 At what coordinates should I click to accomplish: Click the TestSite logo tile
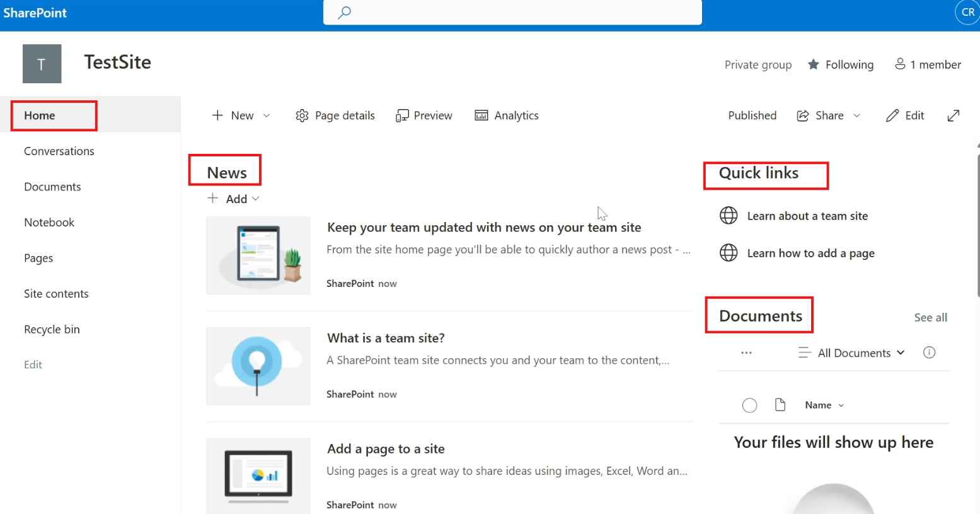point(42,64)
